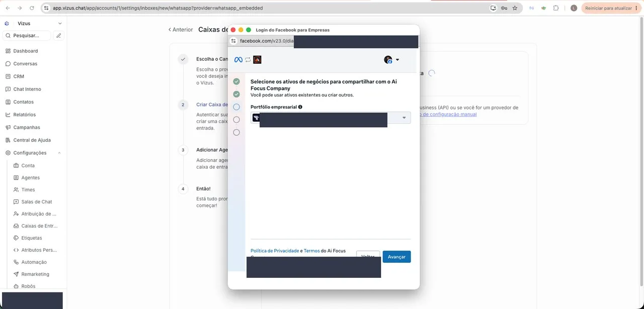Click the Meta logo in the popup
This screenshot has width=644, height=309.
238,60
